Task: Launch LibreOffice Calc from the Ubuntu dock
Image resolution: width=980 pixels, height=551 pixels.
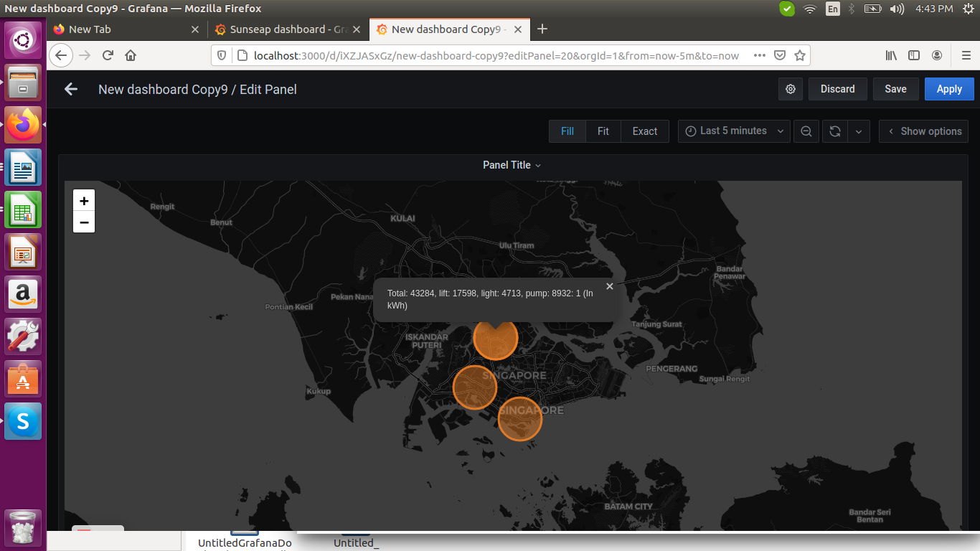Action: coord(22,209)
